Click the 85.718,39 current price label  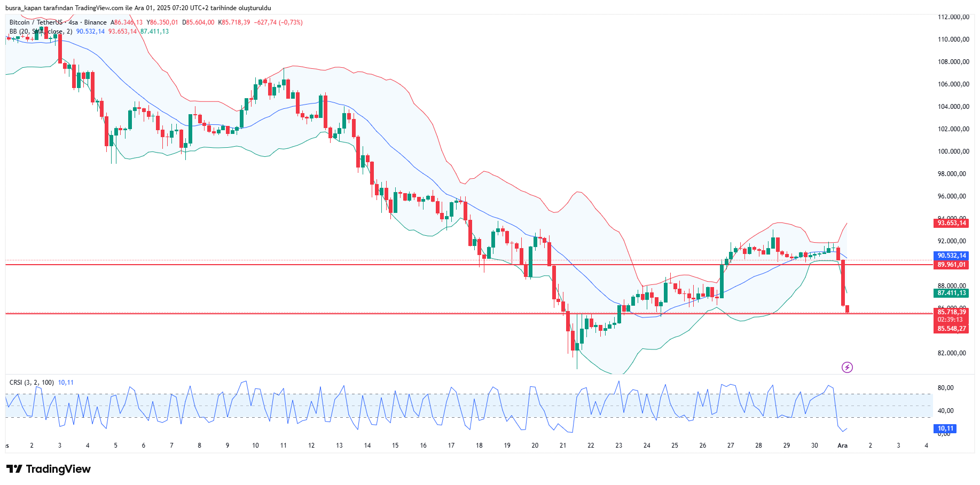coord(952,312)
